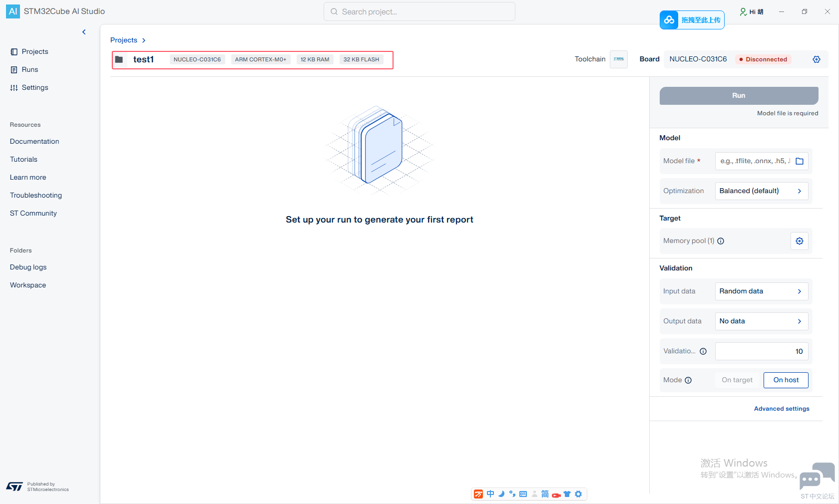Click the validation count field showing 10

point(762,351)
